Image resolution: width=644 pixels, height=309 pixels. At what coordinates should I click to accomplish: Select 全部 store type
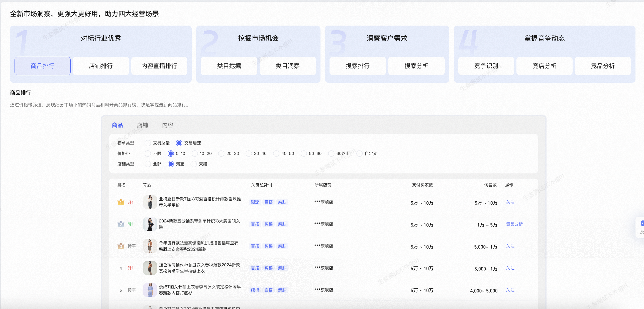(148, 164)
